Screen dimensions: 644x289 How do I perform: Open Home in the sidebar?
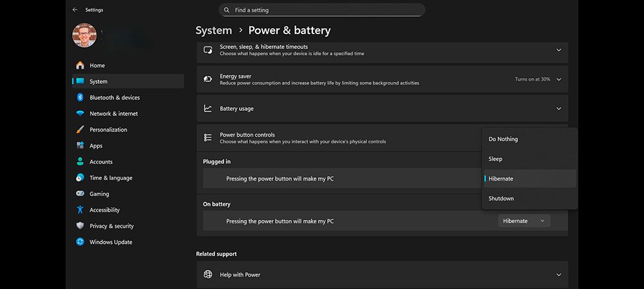[128, 65]
